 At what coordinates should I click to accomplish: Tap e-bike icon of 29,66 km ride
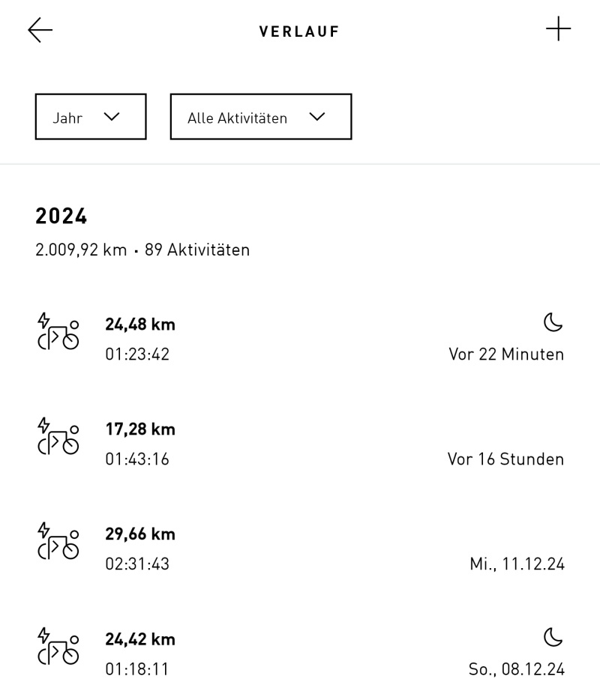[x=58, y=542]
